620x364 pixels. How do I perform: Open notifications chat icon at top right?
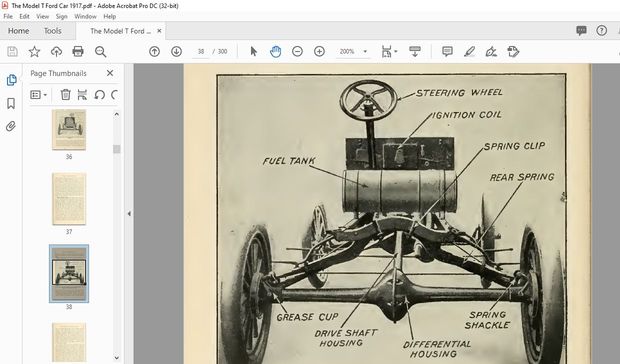click(x=581, y=30)
